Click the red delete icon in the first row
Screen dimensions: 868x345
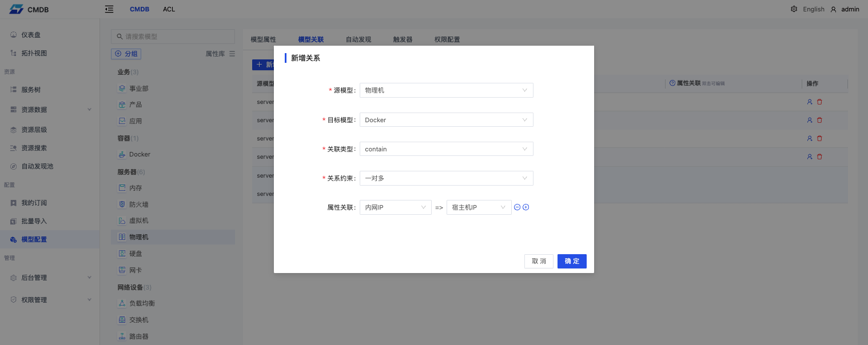point(819,102)
